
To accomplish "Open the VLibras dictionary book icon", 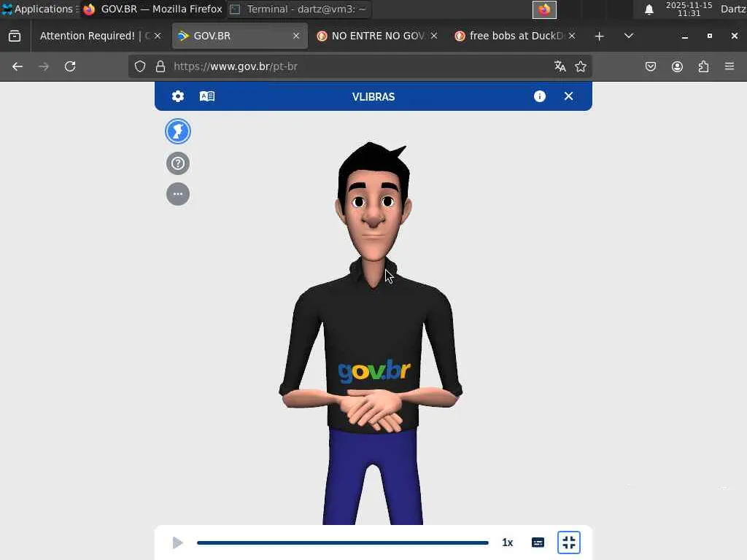I will (207, 97).
